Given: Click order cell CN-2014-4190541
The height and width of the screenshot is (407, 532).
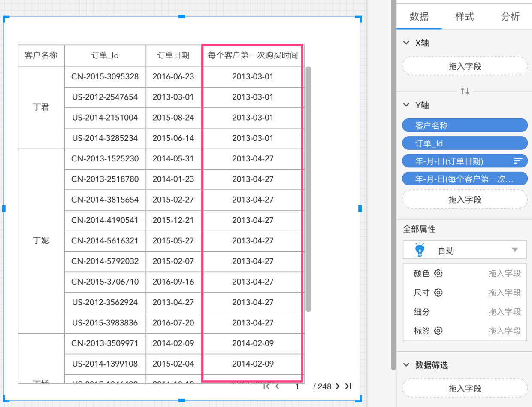Looking at the screenshot, I should point(105,220).
